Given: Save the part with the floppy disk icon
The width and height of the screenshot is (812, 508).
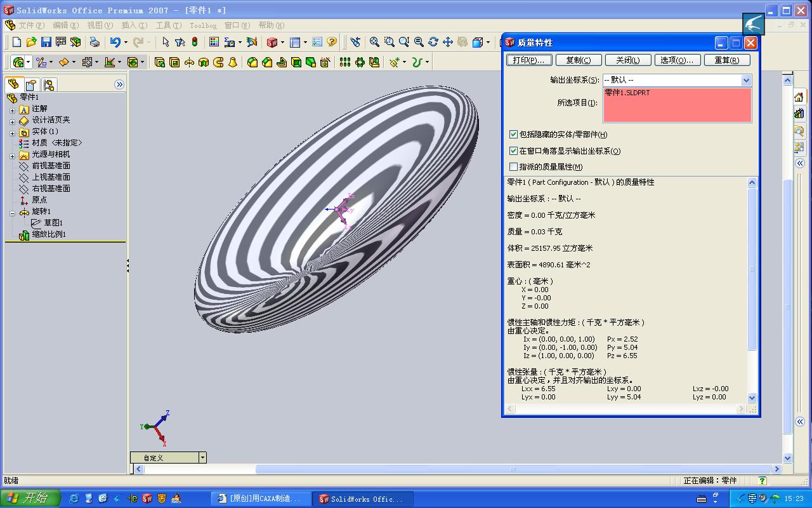Looking at the screenshot, I should tap(46, 42).
